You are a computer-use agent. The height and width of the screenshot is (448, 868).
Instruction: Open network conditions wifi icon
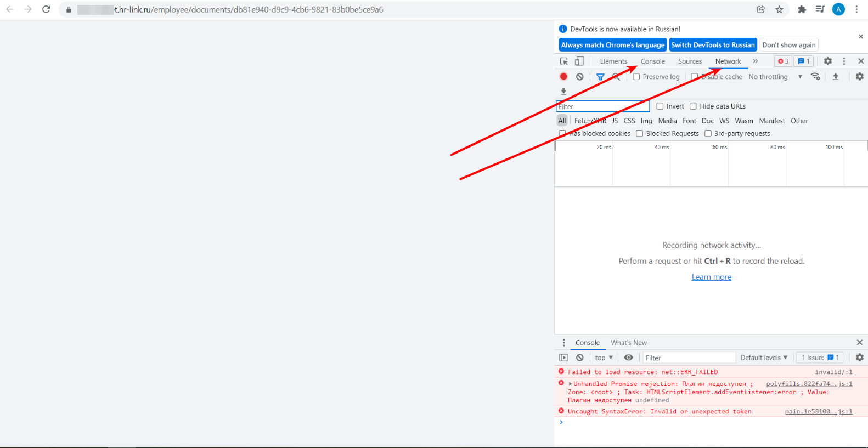coord(815,77)
